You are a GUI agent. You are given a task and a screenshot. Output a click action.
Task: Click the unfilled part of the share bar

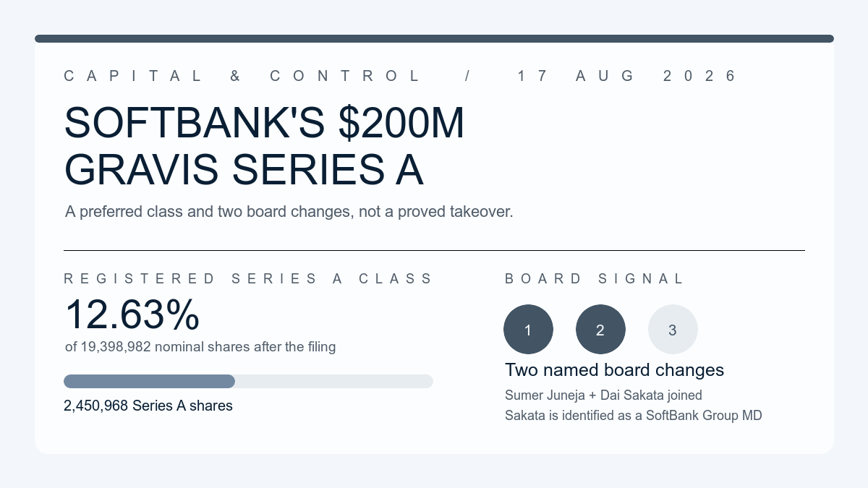tap(334, 381)
